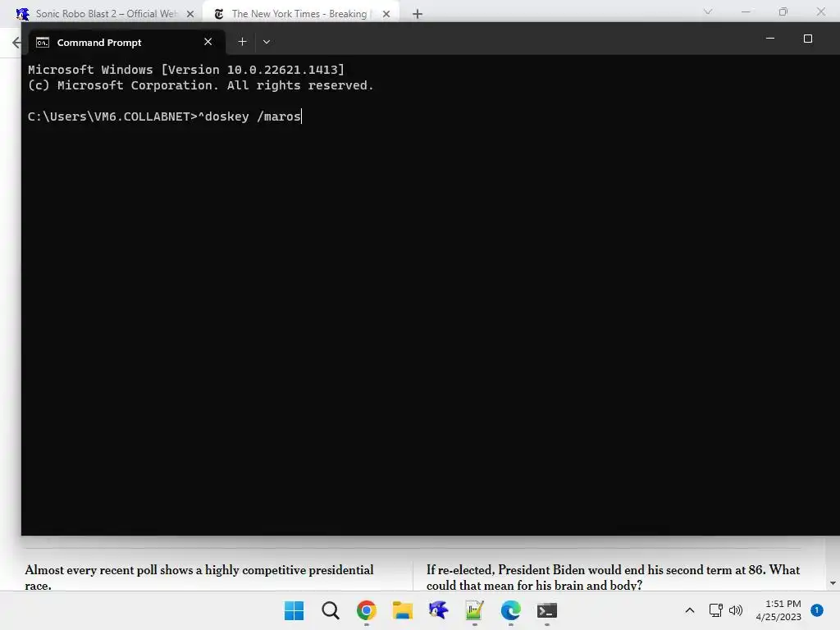Click the Sonic Robo Blast 2 tab favicon
The width and height of the screenshot is (840, 630).
[x=23, y=13]
